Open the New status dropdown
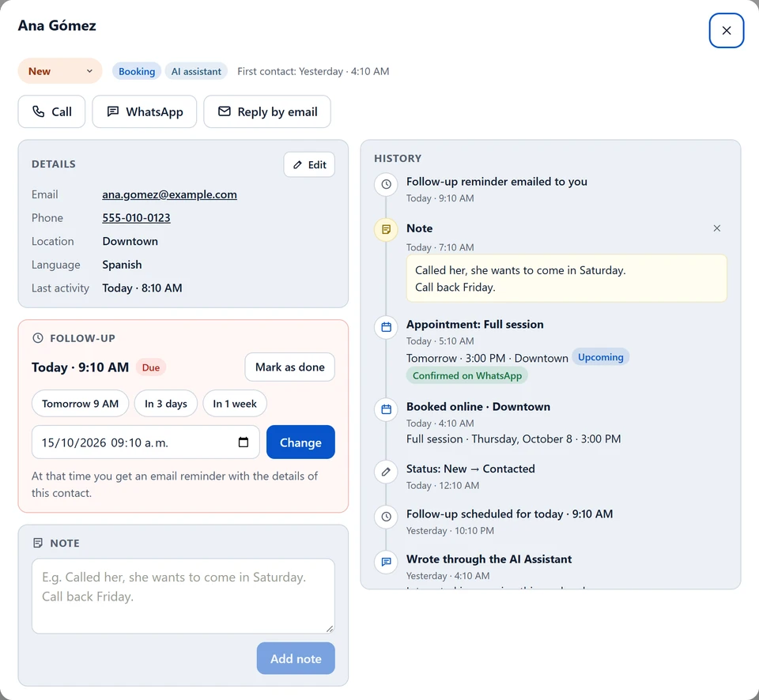The image size is (759, 700). (x=60, y=71)
